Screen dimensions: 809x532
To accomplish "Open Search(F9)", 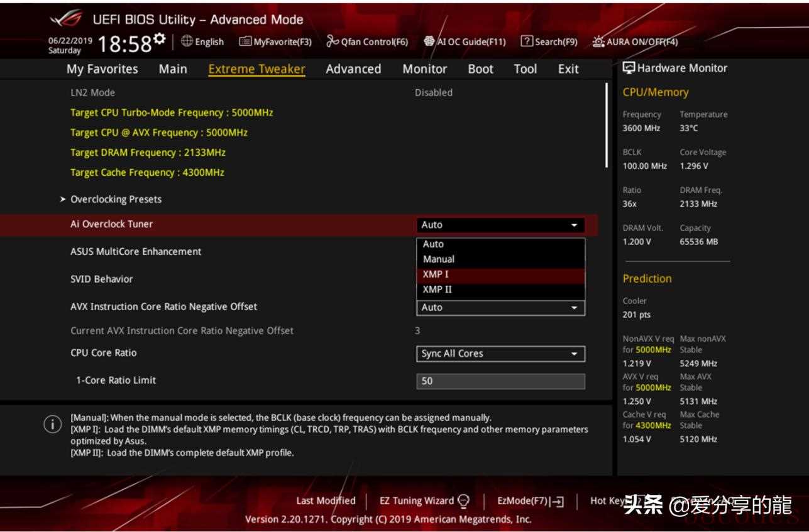I will (549, 41).
